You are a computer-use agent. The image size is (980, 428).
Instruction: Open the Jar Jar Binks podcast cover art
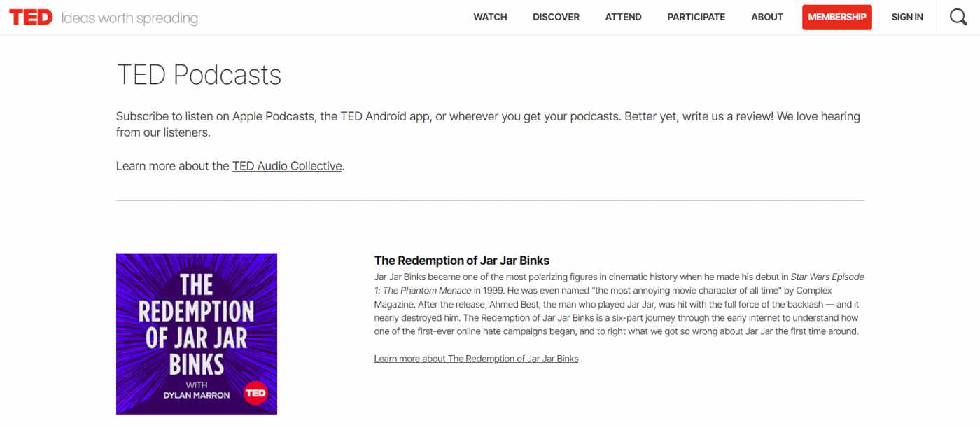click(197, 333)
